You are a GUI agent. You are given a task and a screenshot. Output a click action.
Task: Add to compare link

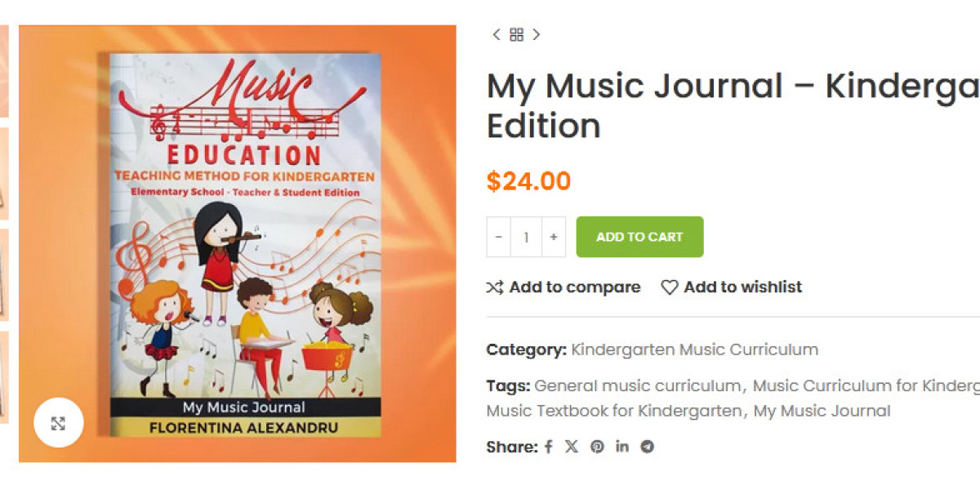[563, 287]
